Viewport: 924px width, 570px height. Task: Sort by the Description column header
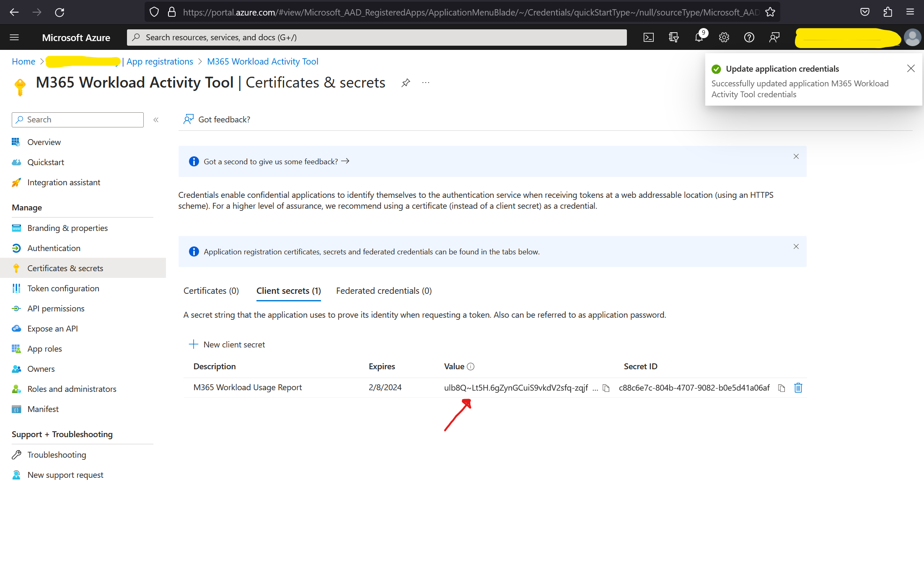point(215,367)
